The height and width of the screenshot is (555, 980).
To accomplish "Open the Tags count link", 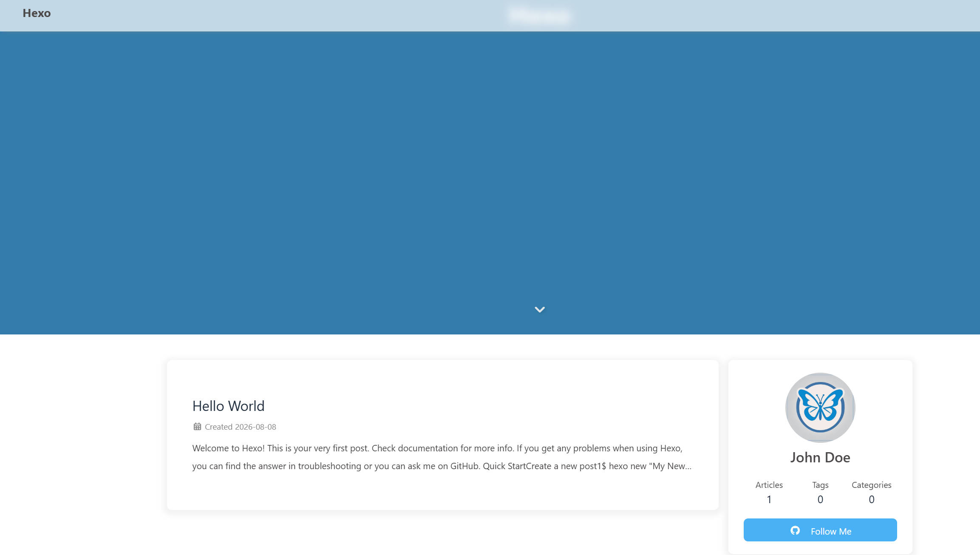I will 820,493.
